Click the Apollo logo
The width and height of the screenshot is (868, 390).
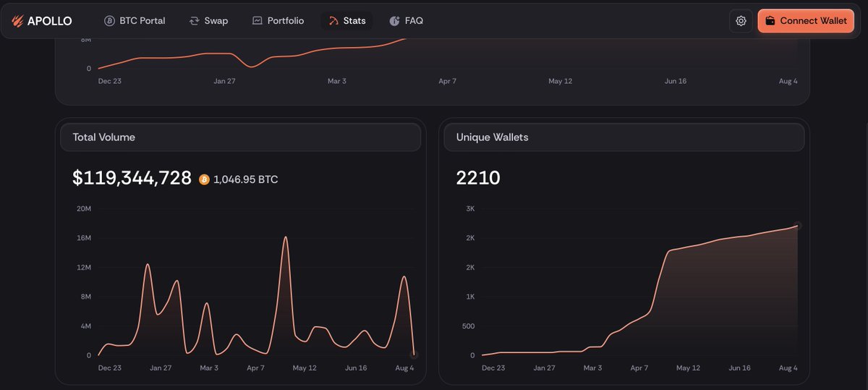42,21
